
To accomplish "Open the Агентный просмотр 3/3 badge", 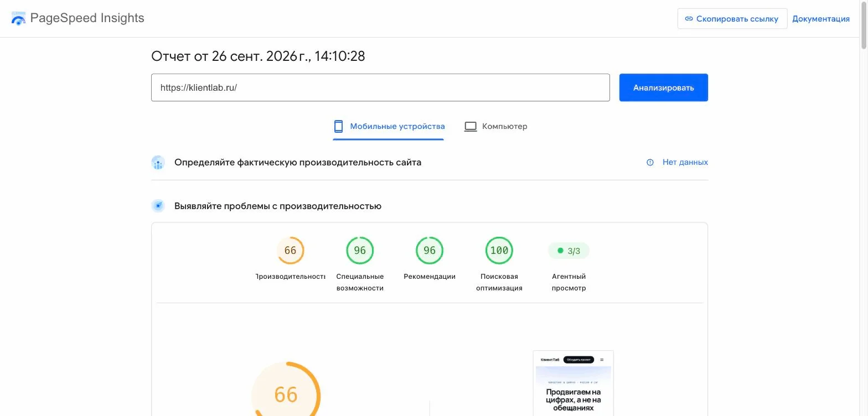I will [569, 251].
